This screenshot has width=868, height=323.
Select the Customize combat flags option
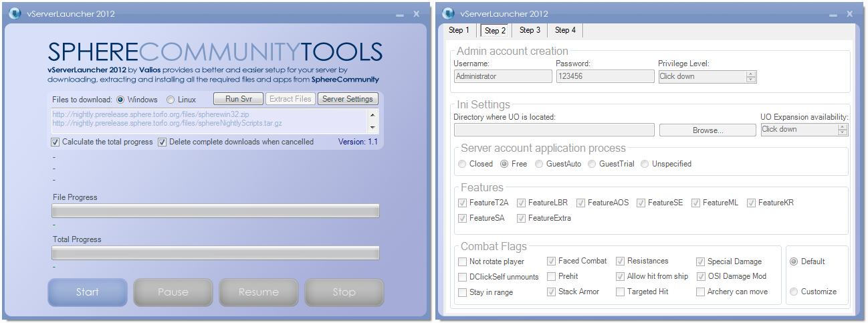tap(794, 292)
